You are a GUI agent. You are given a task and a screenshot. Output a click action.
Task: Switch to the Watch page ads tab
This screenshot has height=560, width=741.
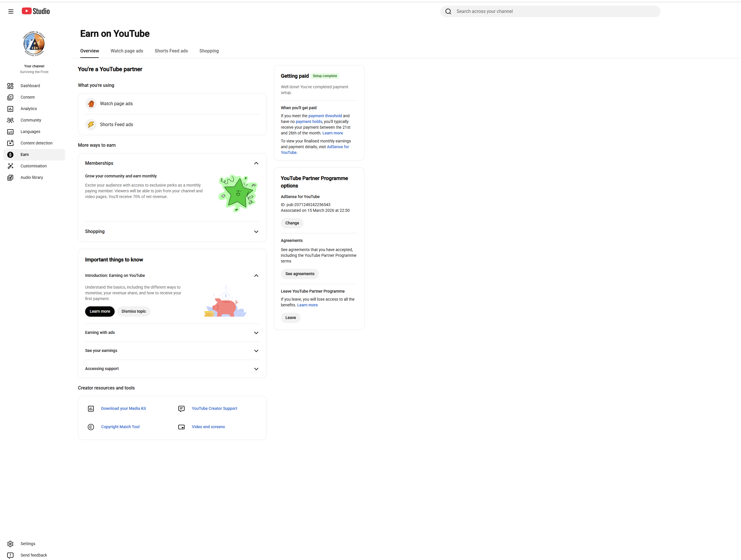127,51
